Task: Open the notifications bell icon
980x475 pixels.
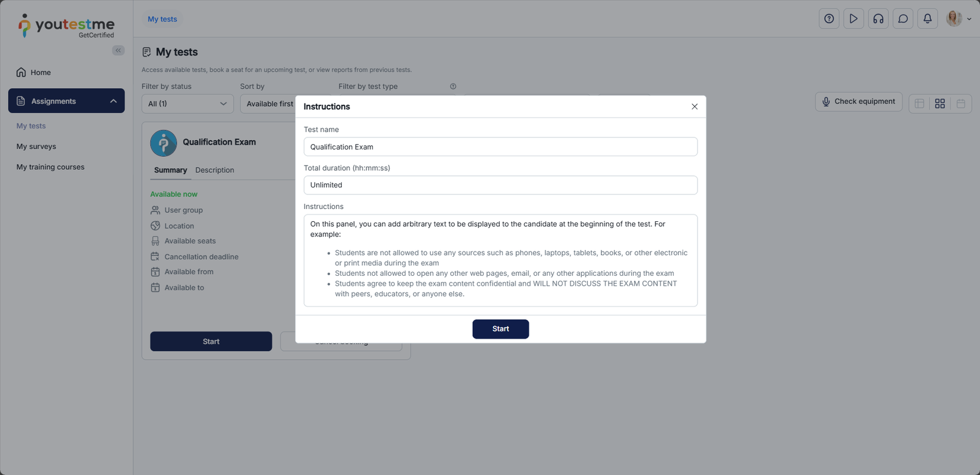Action: tap(927, 19)
